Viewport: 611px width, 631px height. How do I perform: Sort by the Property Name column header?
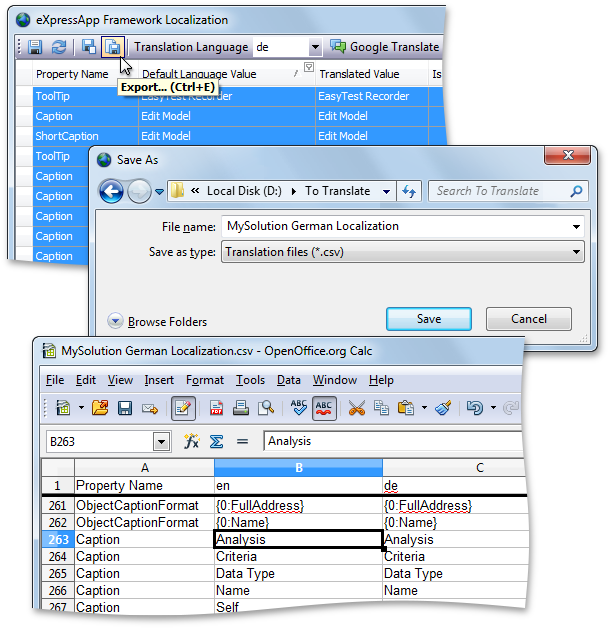click(x=72, y=74)
